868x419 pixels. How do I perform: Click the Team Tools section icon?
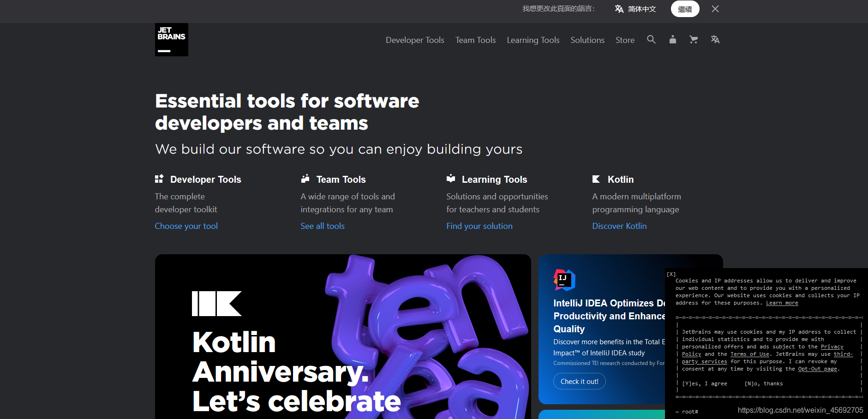coord(305,179)
